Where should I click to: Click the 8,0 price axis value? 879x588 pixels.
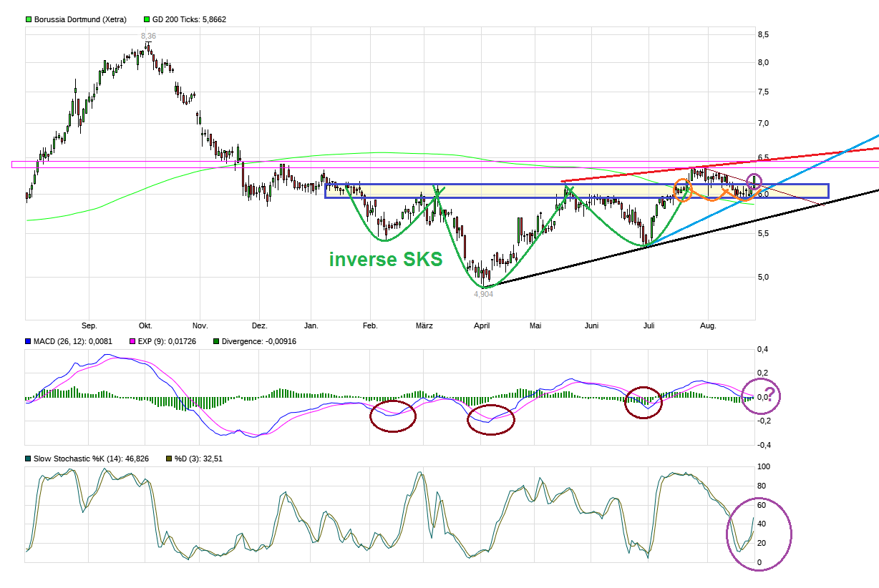click(764, 62)
